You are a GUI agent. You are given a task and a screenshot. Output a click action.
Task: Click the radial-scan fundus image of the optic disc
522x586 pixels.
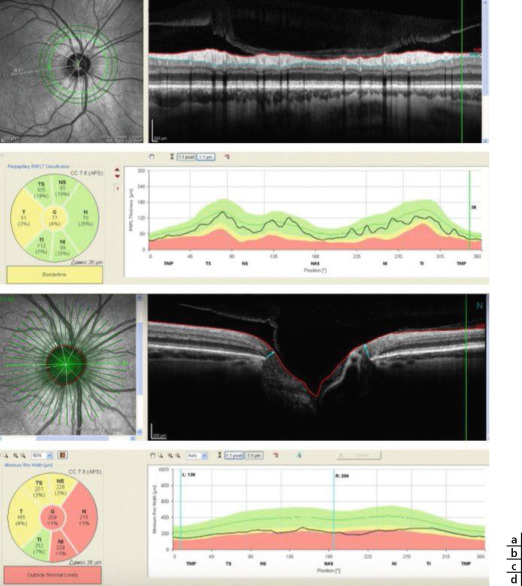[x=68, y=364]
